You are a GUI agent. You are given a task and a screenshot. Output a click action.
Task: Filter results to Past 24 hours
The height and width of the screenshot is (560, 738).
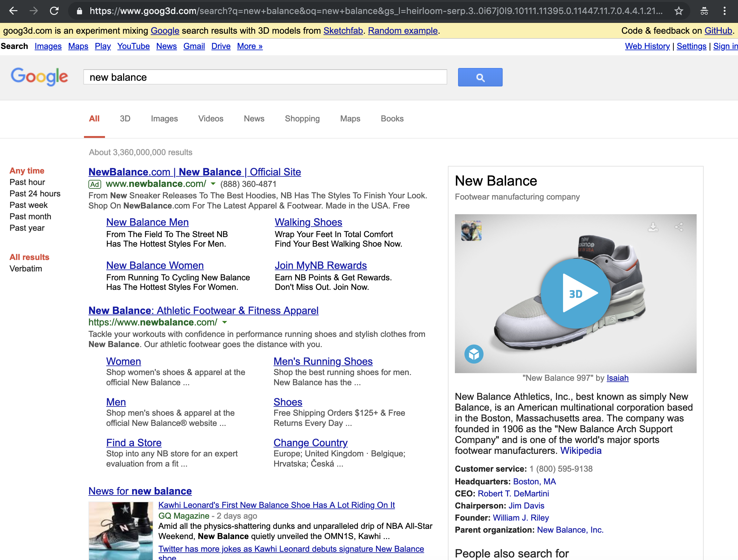click(35, 194)
